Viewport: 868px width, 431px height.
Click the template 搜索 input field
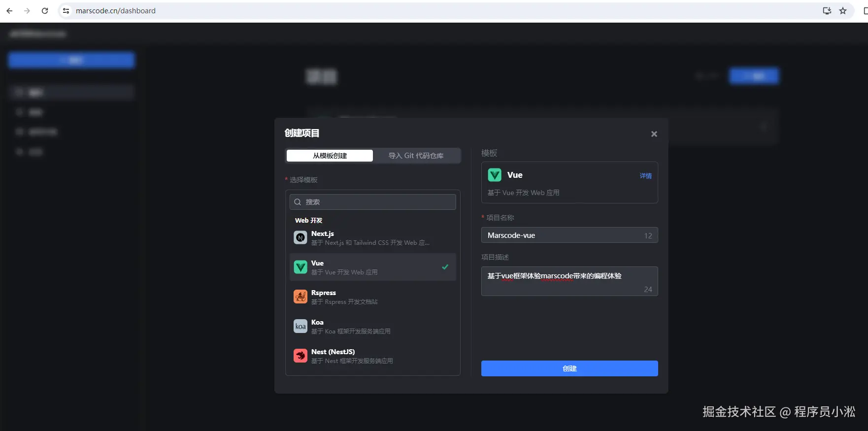tap(373, 202)
